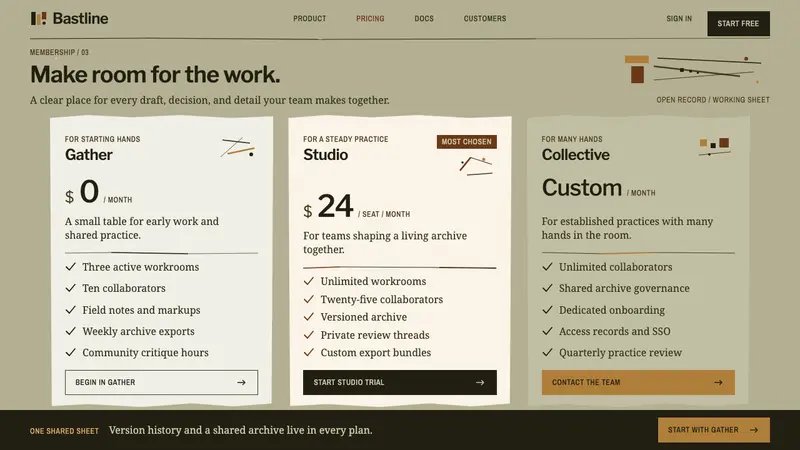Image resolution: width=800 pixels, height=450 pixels.
Task: Click the Contact the Team button
Action: coord(638,382)
